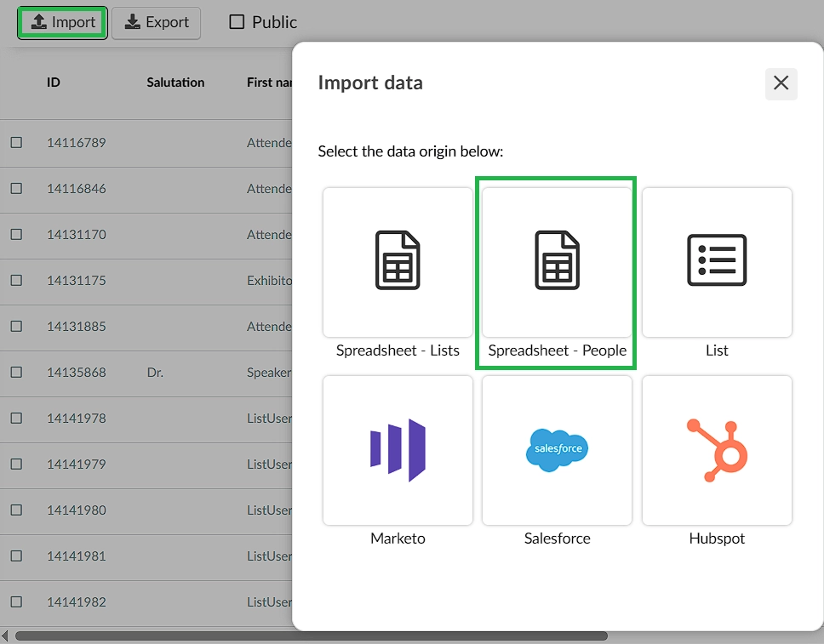Click the ID value 14116846

pyautogui.click(x=77, y=189)
